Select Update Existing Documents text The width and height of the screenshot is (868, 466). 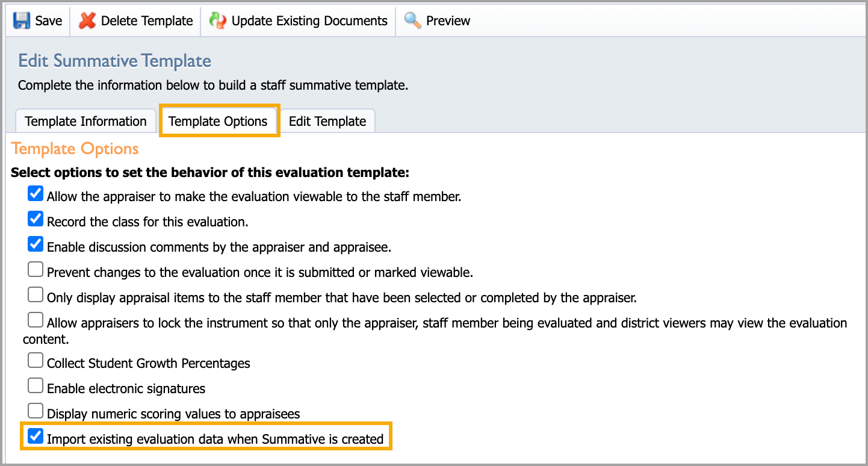pyautogui.click(x=309, y=20)
